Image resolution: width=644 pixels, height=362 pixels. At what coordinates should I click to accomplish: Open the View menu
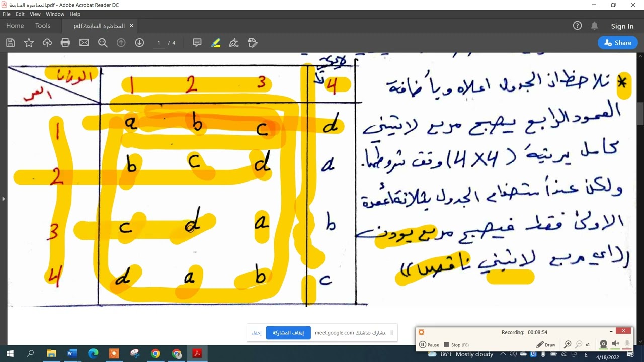click(x=35, y=14)
